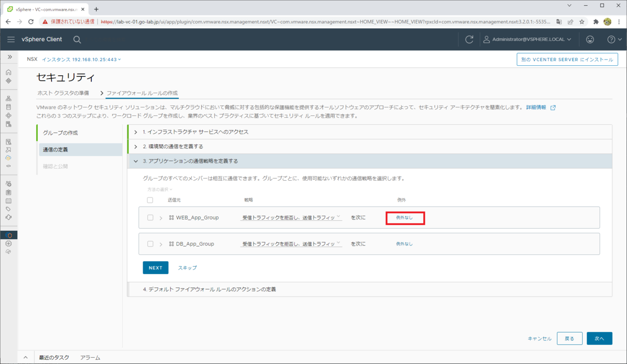Image resolution: width=627 pixels, height=364 pixels.
Task: Select the highlighted NSX shield sidebar icon
Action: click(8, 235)
